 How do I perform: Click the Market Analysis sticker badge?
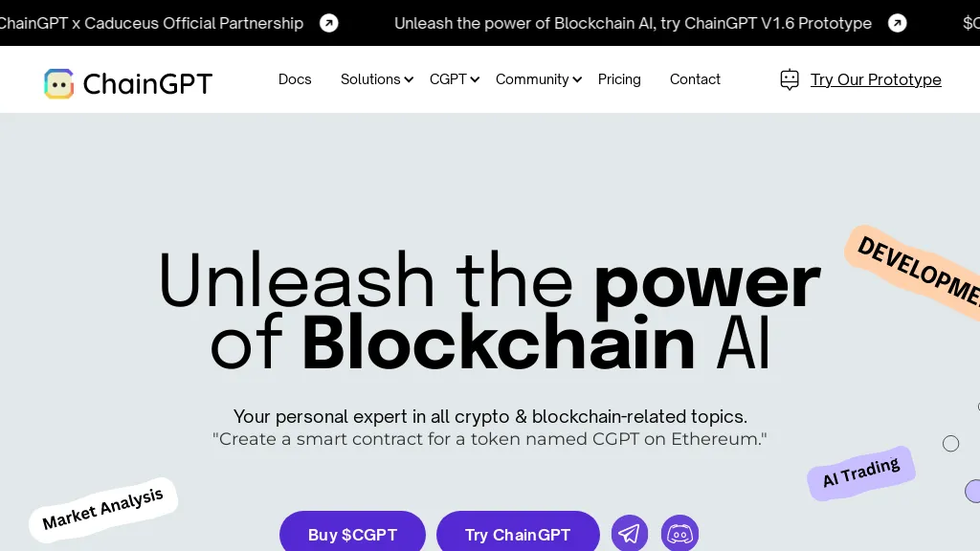[x=102, y=510]
